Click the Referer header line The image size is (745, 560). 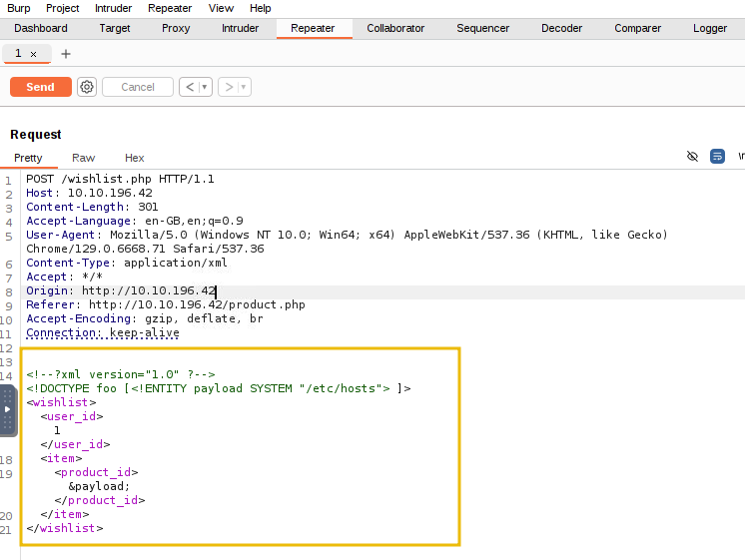pos(166,304)
